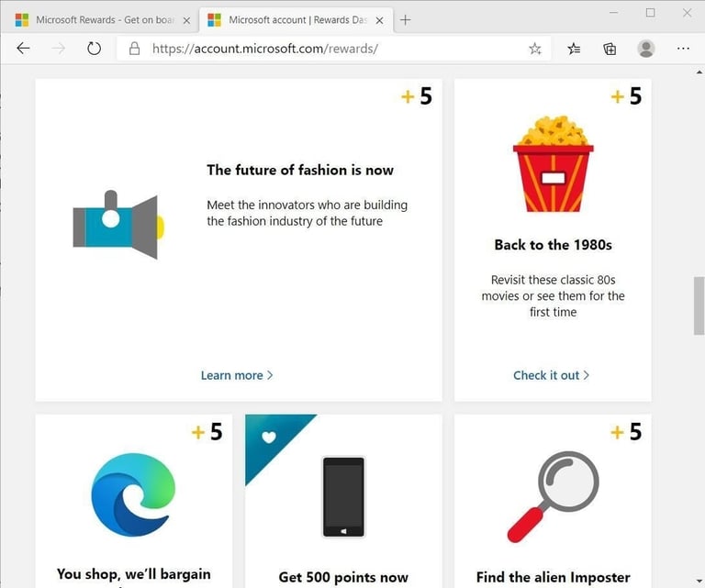Click the browser back arrow
The height and width of the screenshot is (588, 705).
(x=24, y=49)
